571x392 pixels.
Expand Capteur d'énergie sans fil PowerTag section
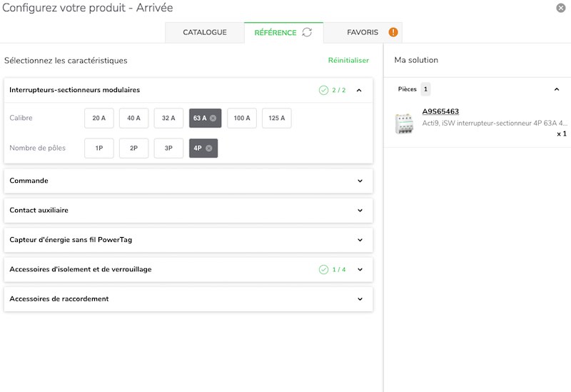point(188,240)
